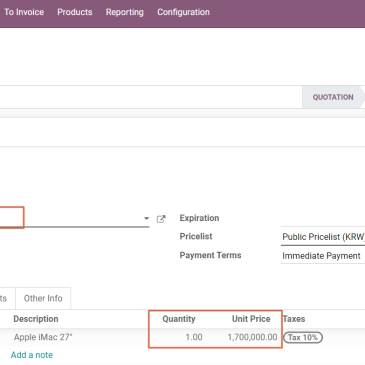Select the Public Pricelist (KRW) field
Viewport: 365px width, 365px height.
pos(323,237)
